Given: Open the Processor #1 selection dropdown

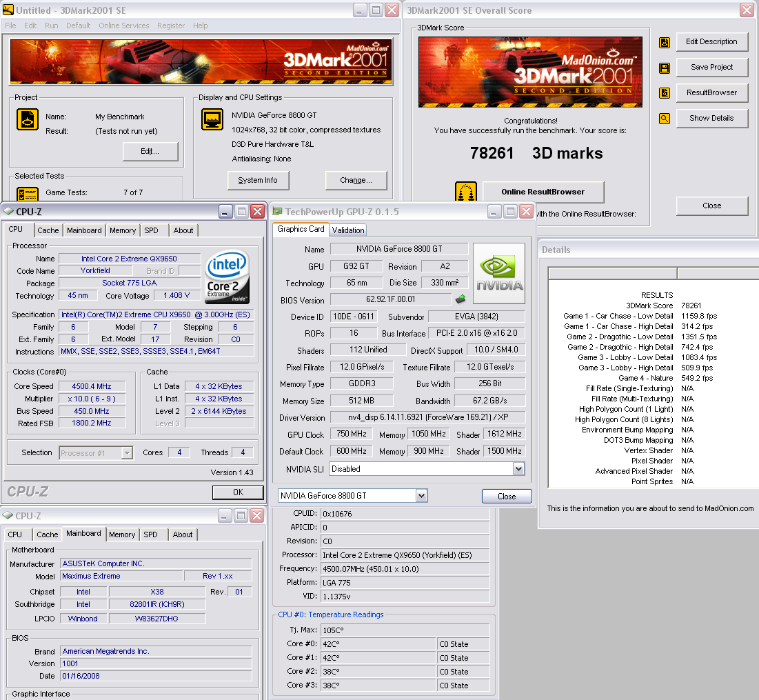Looking at the screenshot, I should [127, 452].
